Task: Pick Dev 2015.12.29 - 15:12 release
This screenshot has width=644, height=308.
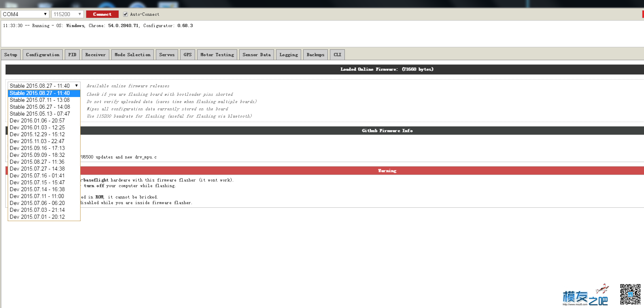Action: click(44, 134)
